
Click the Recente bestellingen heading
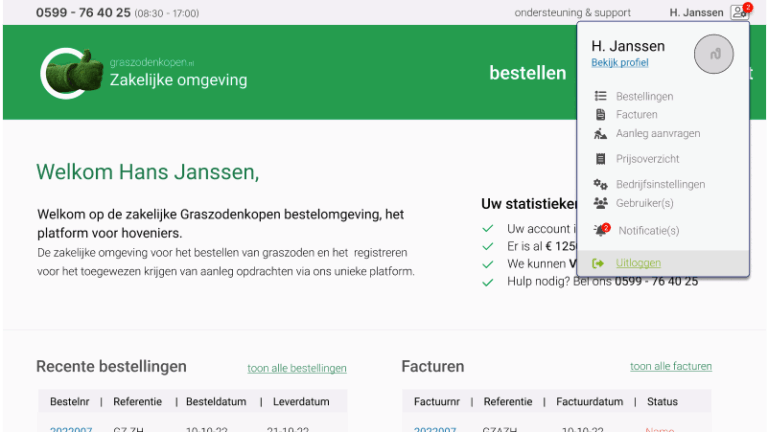click(x=111, y=366)
